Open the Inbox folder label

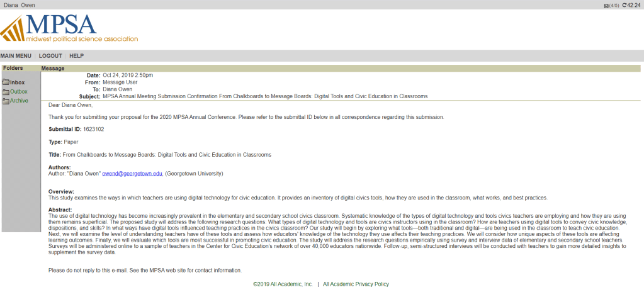tap(18, 82)
